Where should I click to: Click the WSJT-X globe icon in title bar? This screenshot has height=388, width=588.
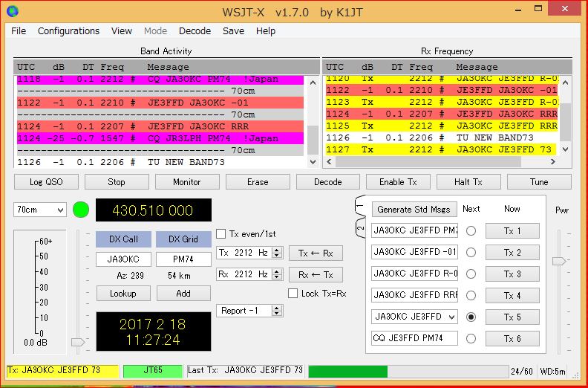(x=10, y=10)
